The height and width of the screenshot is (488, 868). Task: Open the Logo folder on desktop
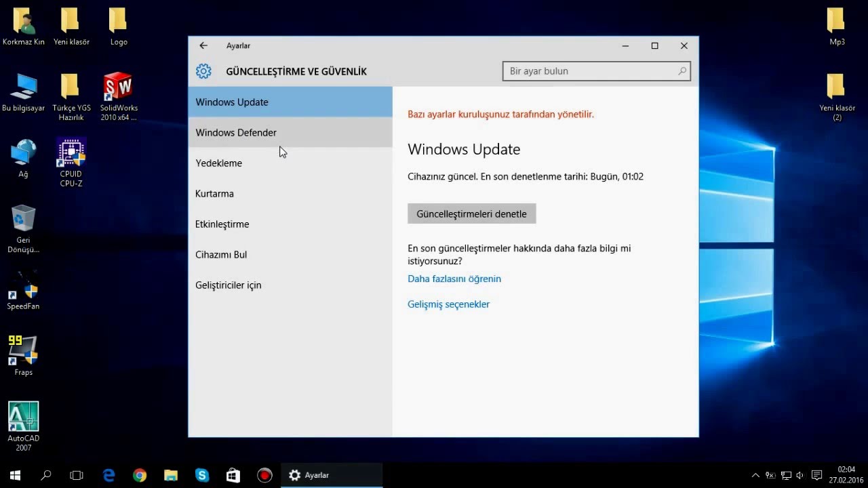point(119,26)
